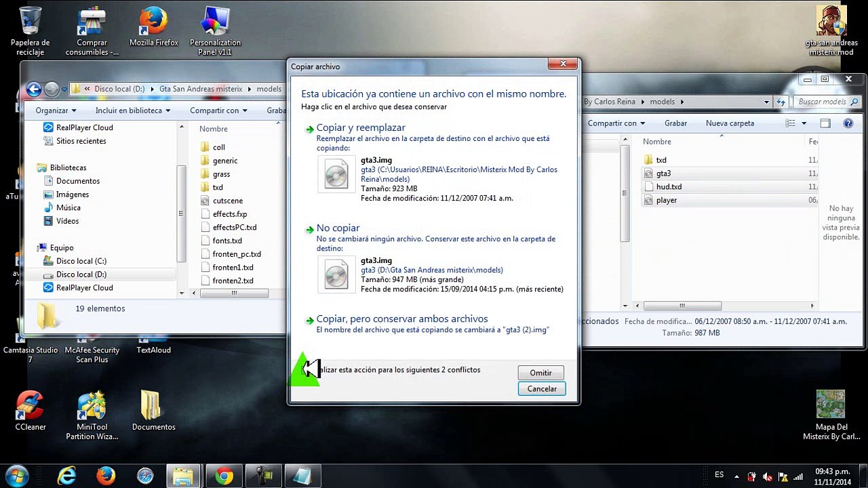Open the change view dropdown arrow
Screen dimensions: 868x488
pyautogui.click(x=804, y=123)
